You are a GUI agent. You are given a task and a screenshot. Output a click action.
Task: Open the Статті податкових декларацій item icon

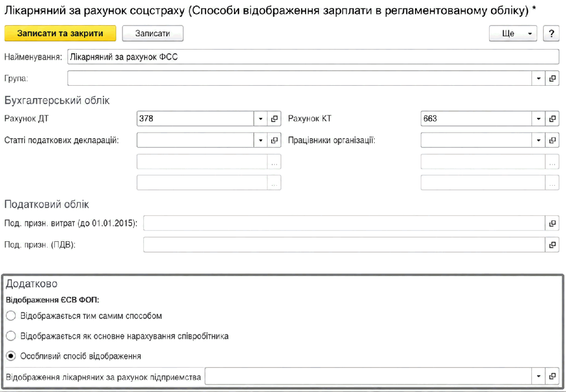coord(274,140)
